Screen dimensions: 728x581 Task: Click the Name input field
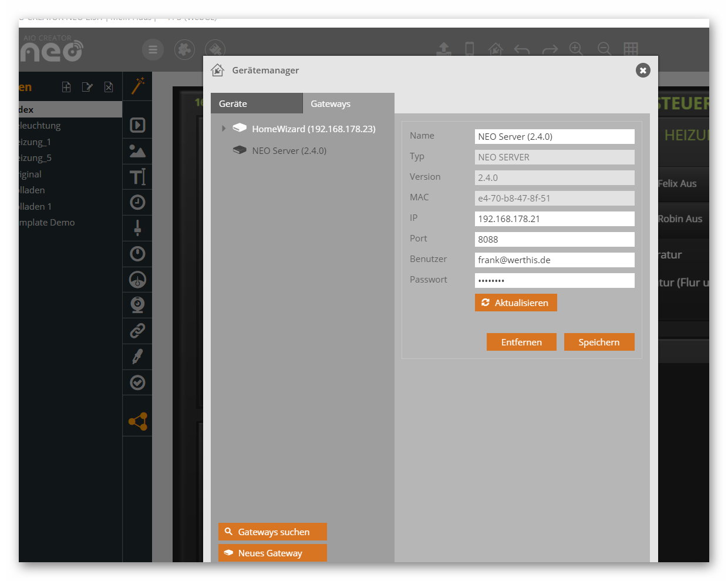554,136
